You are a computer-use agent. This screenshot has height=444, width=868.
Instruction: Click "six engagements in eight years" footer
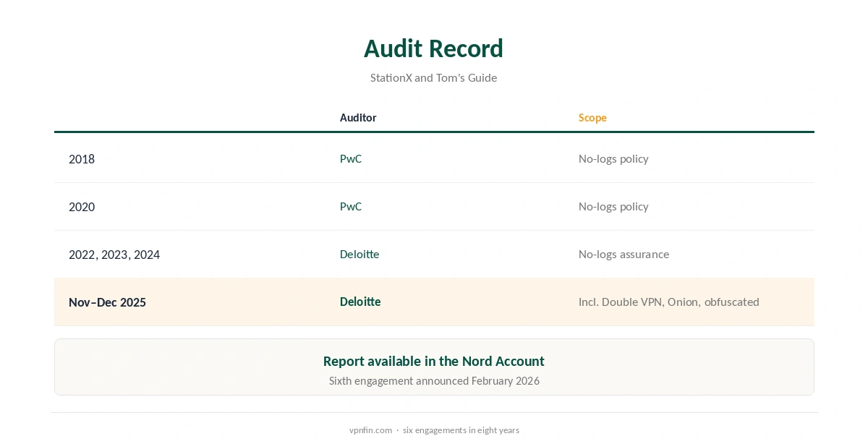coord(461,430)
